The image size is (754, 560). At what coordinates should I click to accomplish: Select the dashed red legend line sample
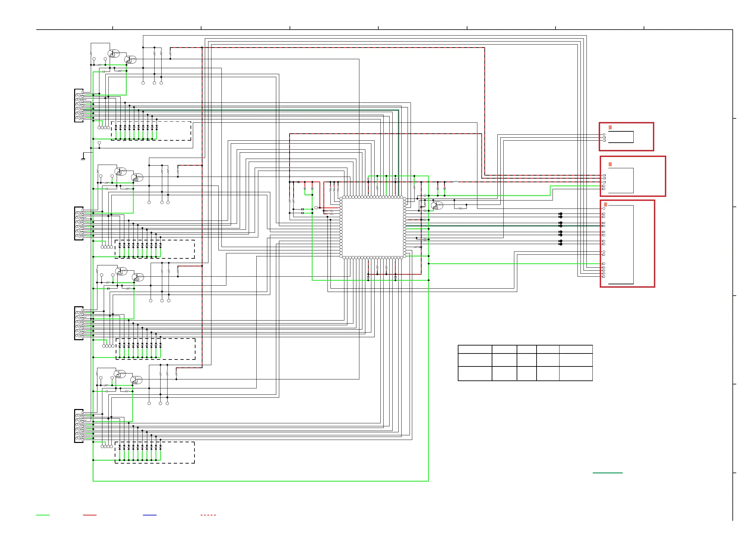(208, 515)
